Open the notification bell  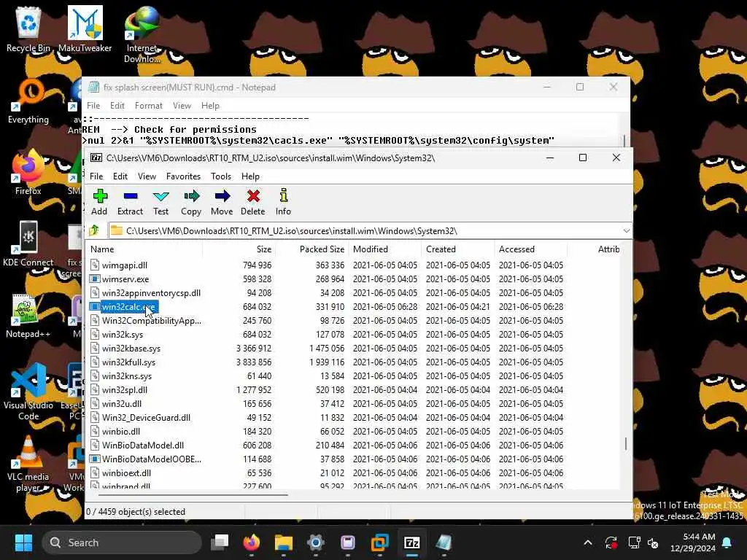point(727,542)
